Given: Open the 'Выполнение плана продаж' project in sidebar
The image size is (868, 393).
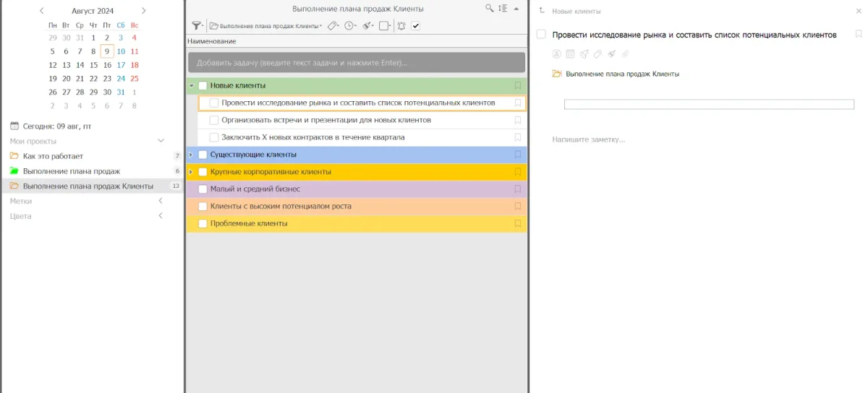Looking at the screenshot, I should click(x=71, y=171).
